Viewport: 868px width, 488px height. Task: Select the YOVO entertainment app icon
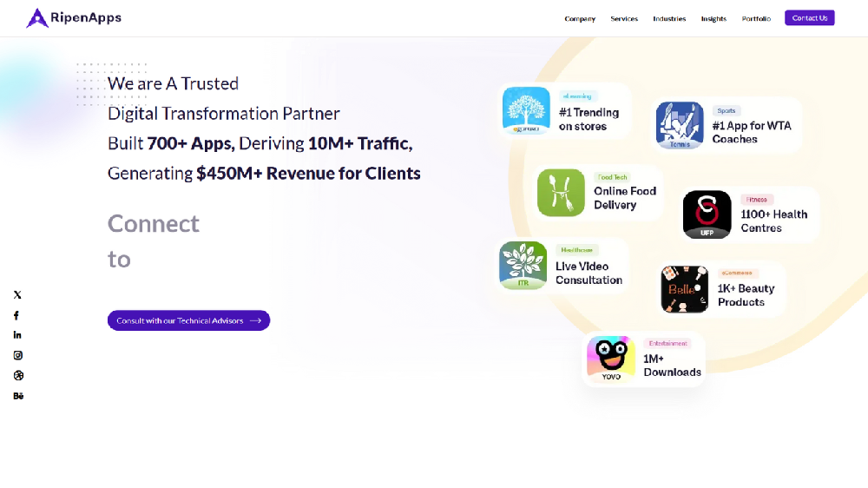611,359
